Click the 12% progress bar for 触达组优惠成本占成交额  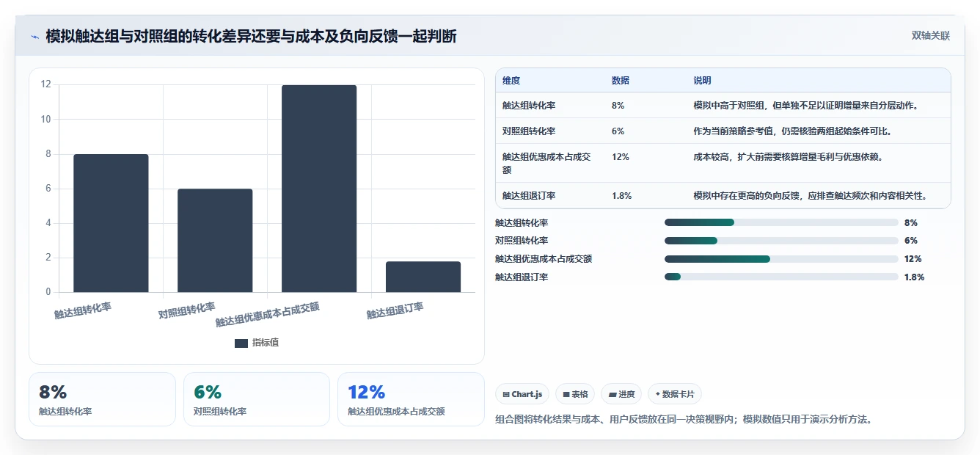(781, 259)
